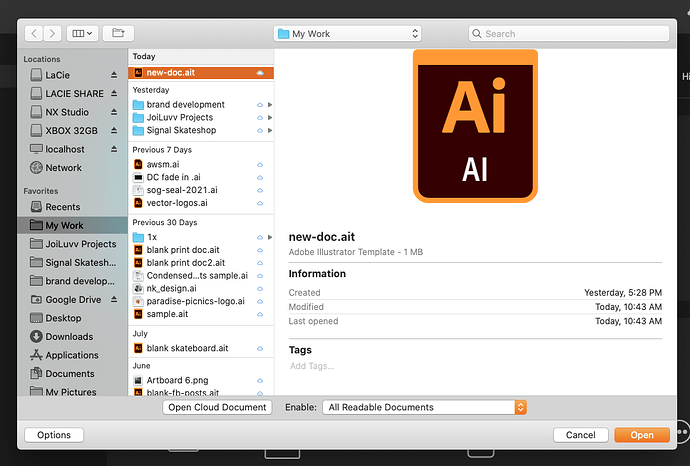Image resolution: width=690 pixels, height=466 pixels.
Task: Click the Options button
Action: click(54, 435)
